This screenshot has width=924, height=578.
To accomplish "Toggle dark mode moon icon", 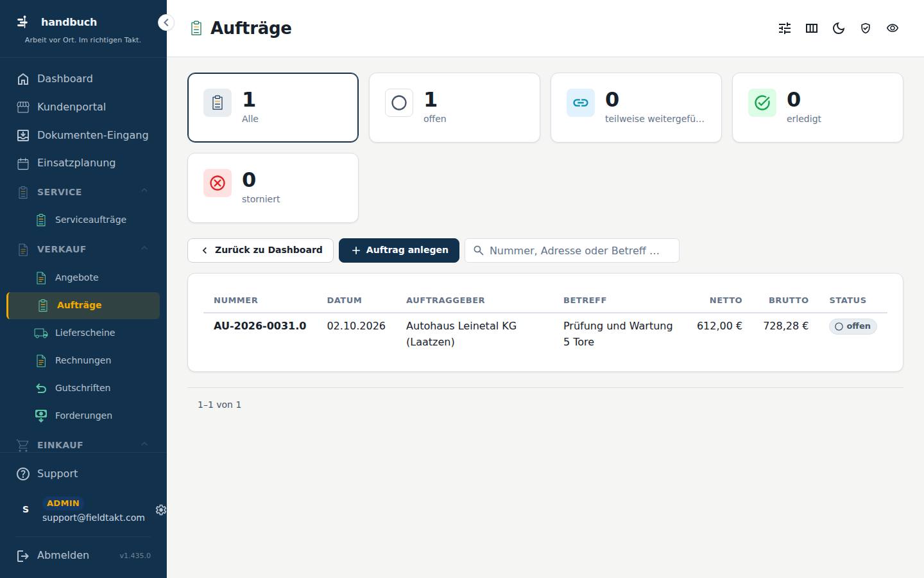I will (839, 28).
